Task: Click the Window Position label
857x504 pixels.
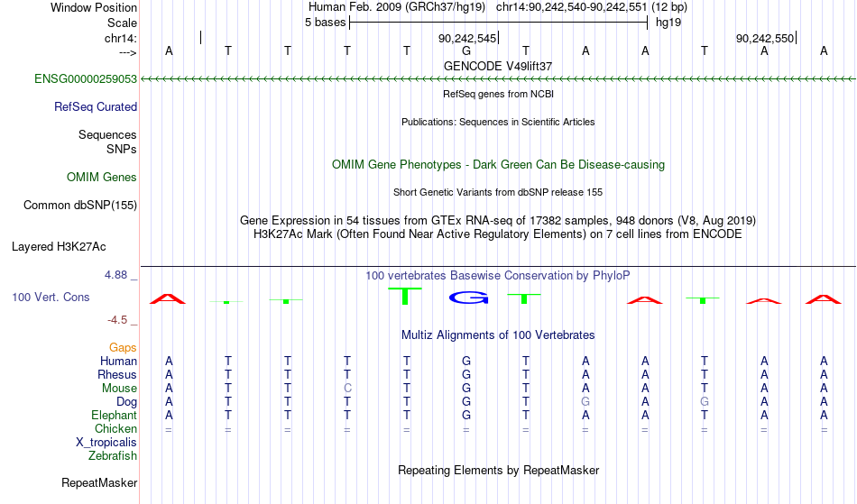Action: point(94,7)
